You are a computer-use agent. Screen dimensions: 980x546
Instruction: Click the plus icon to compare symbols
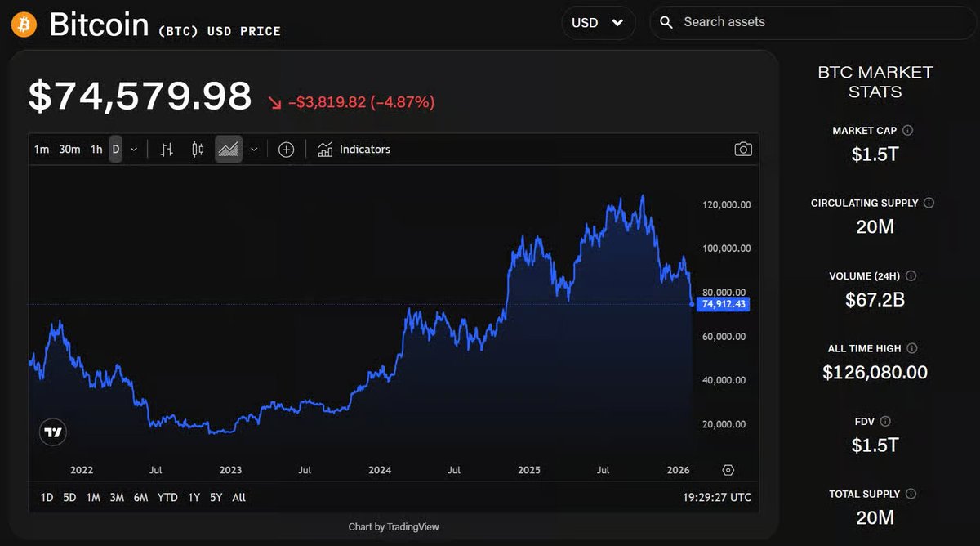pos(286,149)
